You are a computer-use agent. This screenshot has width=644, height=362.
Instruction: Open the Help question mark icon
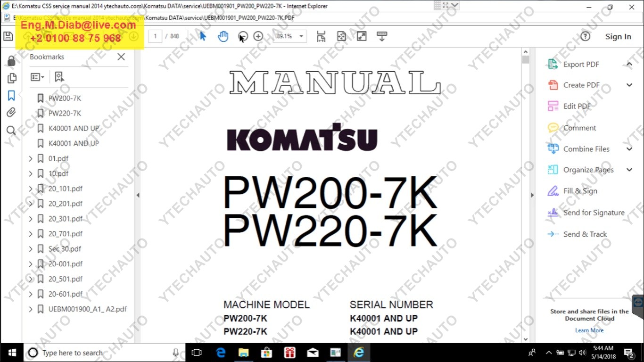[x=585, y=36]
